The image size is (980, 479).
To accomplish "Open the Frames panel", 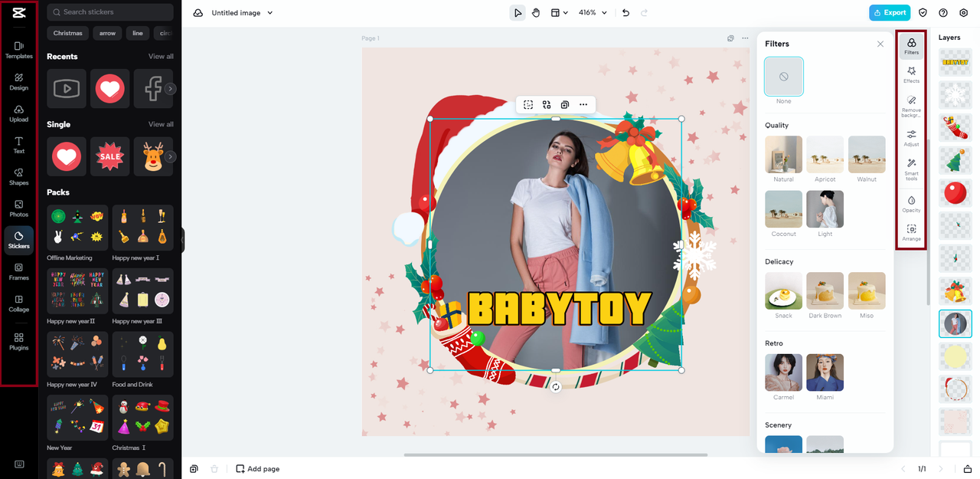I will pos(18,272).
